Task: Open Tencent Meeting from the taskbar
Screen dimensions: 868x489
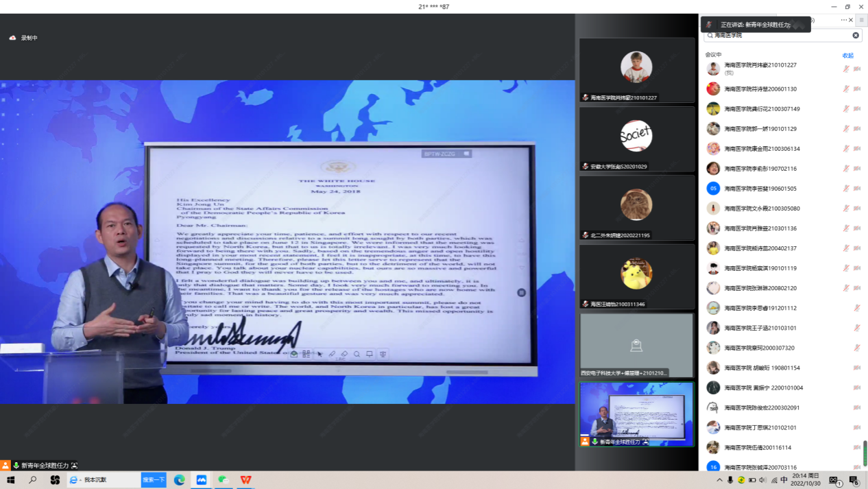Action: point(202,480)
